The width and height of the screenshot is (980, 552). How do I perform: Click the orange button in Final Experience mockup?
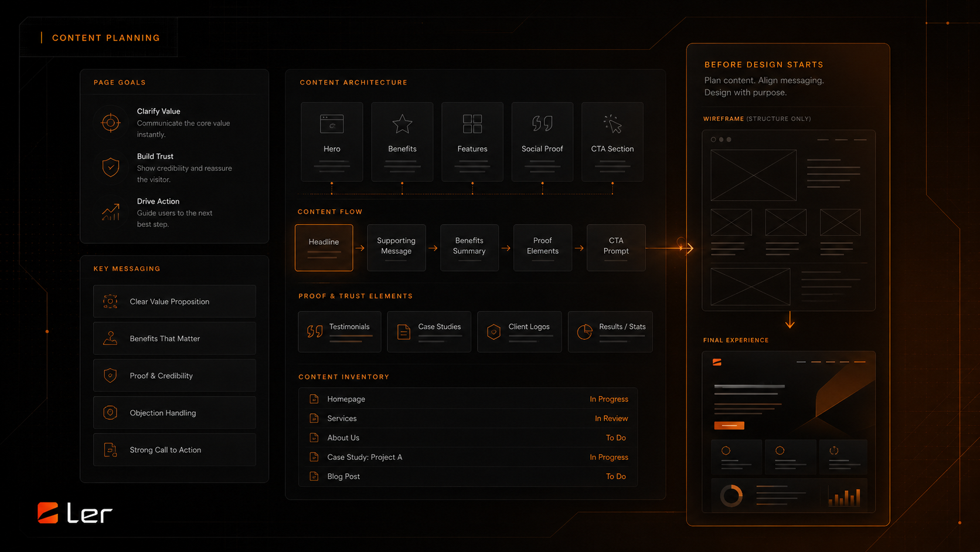(729, 425)
